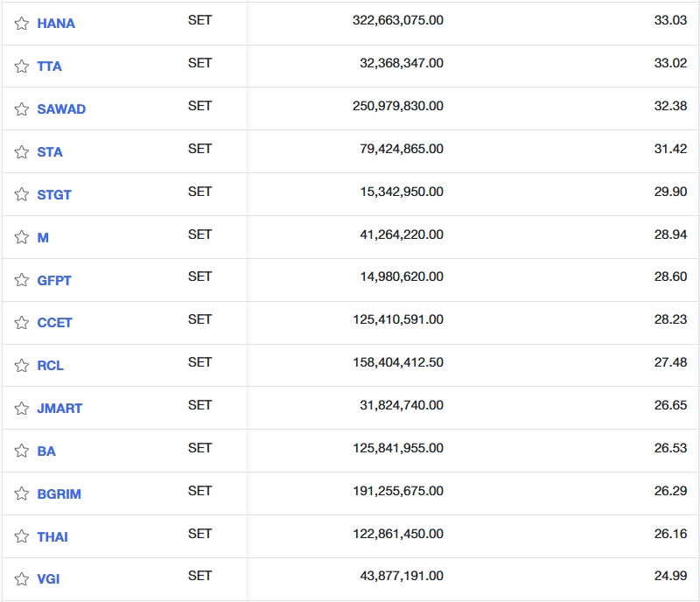Select the CCET ticker link

pyautogui.click(x=54, y=323)
